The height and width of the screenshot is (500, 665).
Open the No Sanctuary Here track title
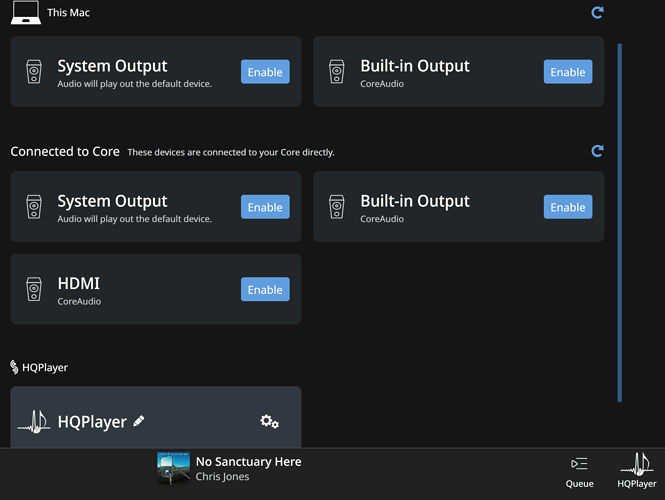point(249,461)
